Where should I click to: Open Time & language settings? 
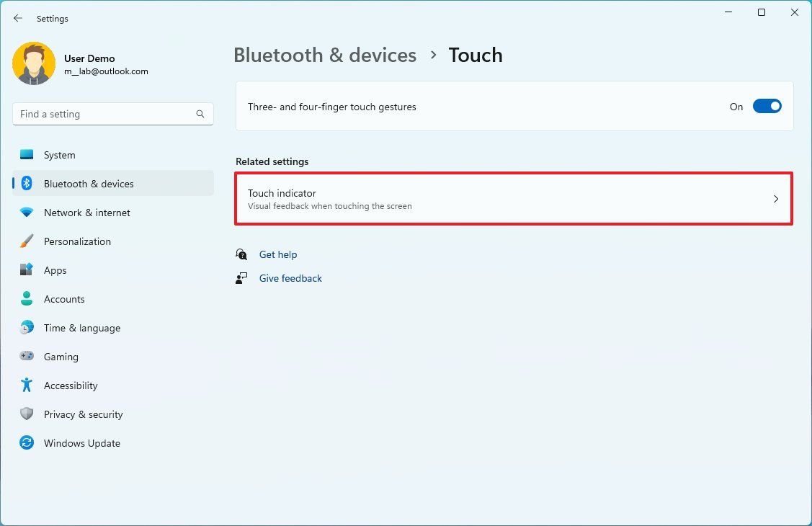(26, 328)
